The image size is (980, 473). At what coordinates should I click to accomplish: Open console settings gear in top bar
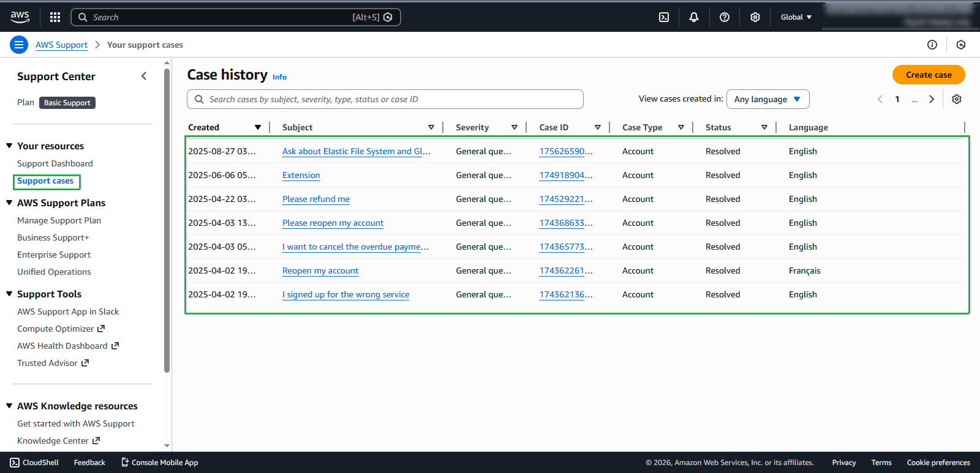point(755,17)
